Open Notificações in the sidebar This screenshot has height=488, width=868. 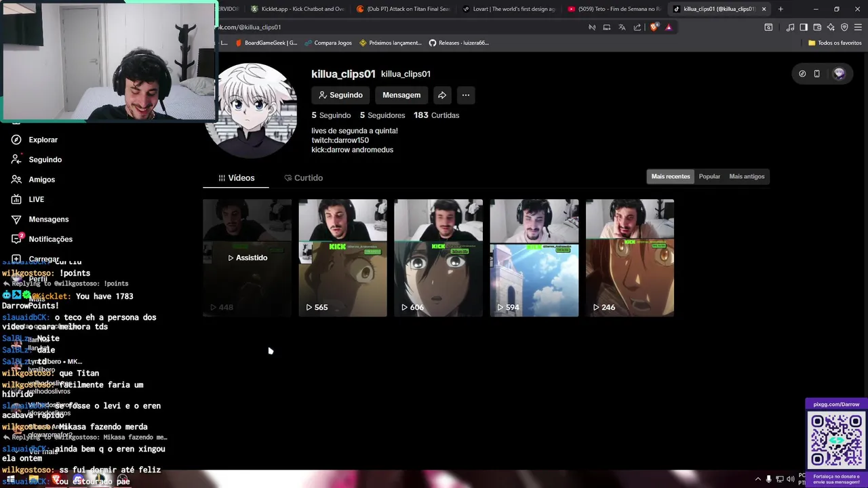pos(41,239)
